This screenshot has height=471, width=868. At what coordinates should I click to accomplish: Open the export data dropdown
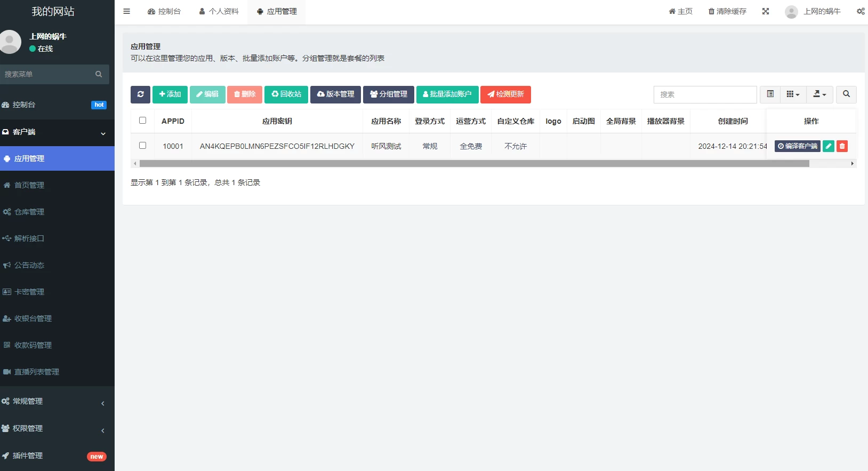click(x=820, y=94)
